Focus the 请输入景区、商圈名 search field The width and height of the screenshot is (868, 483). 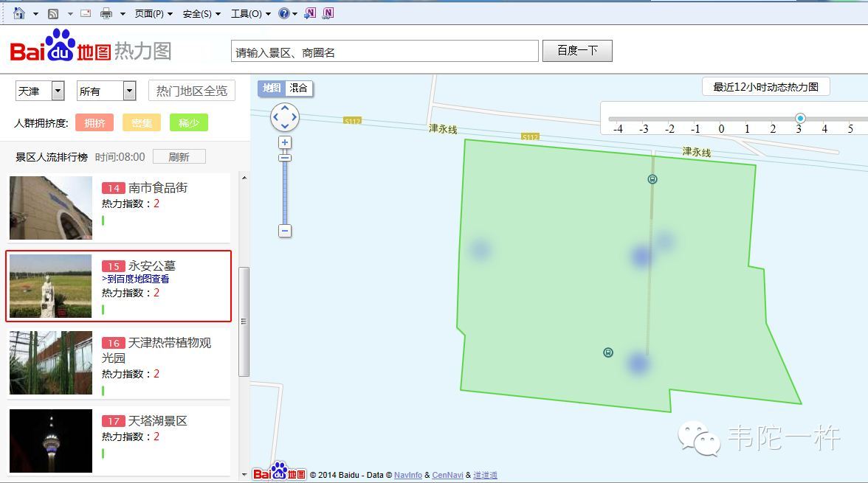[x=385, y=52]
